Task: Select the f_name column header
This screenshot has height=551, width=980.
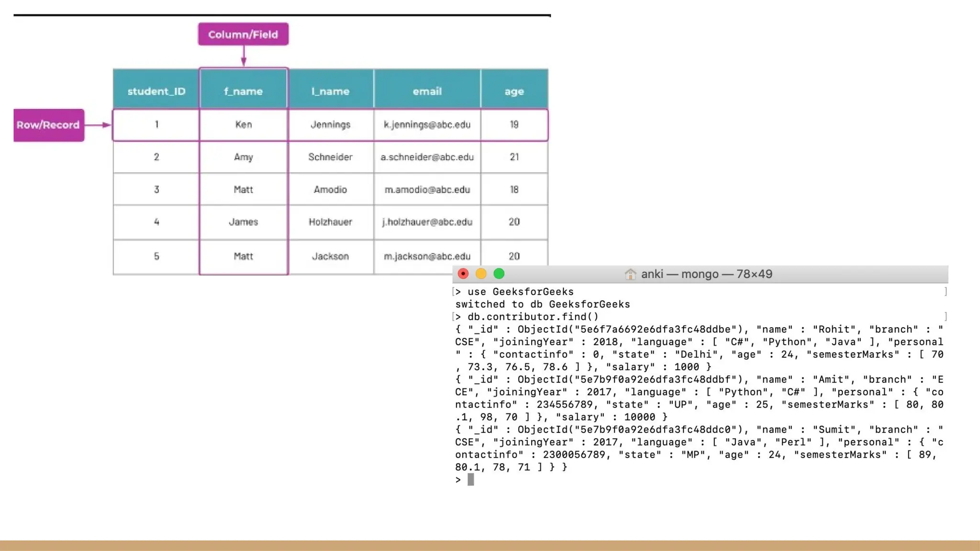Action: click(x=243, y=91)
